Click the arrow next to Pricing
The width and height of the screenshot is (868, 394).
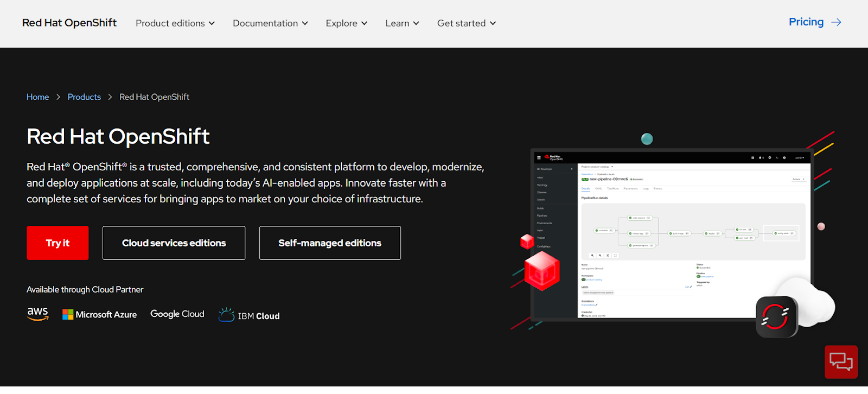coord(837,22)
